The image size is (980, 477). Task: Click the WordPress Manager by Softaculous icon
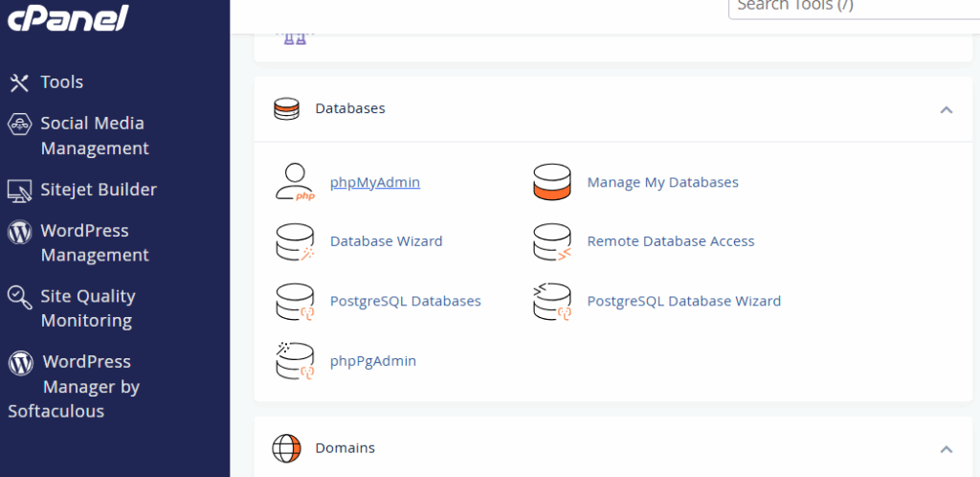point(21,363)
